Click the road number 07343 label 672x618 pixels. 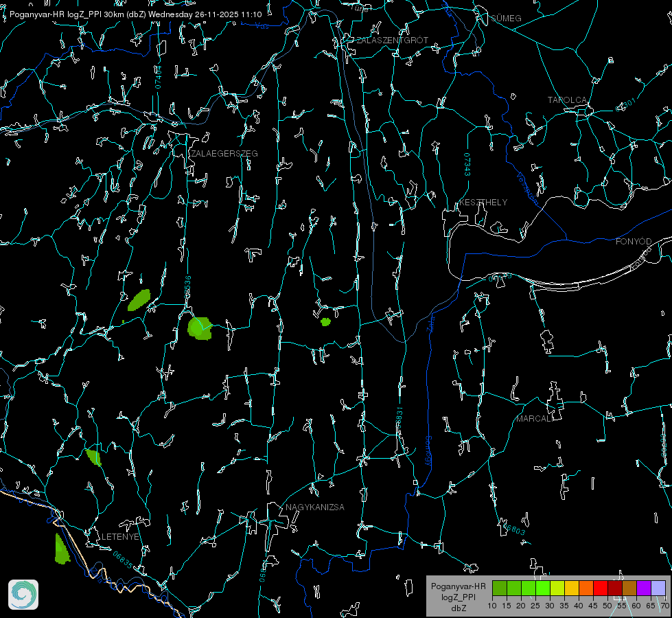(x=467, y=165)
